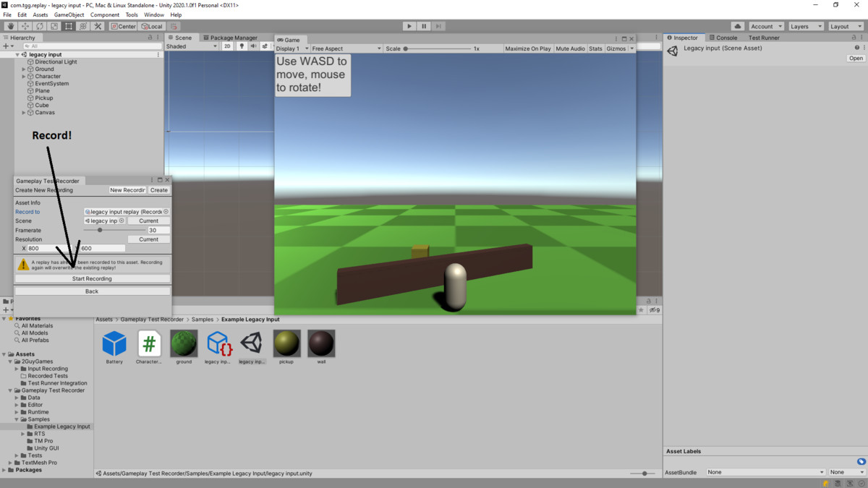The width and height of the screenshot is (868, 488).
Task: Toggle 2D mode in the Scene view
Action: [227, 46]
